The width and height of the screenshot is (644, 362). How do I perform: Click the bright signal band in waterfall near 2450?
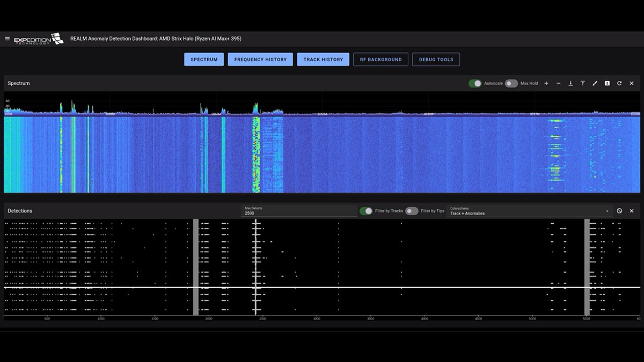(256, 154)
